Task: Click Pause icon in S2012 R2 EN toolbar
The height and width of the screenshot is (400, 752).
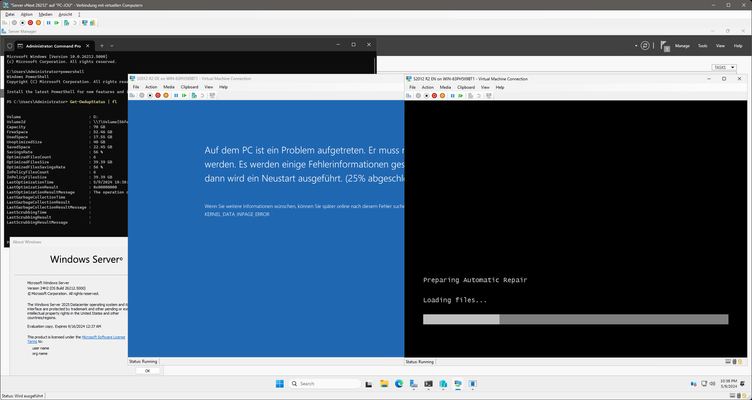Action: click(x=452, y=95)
